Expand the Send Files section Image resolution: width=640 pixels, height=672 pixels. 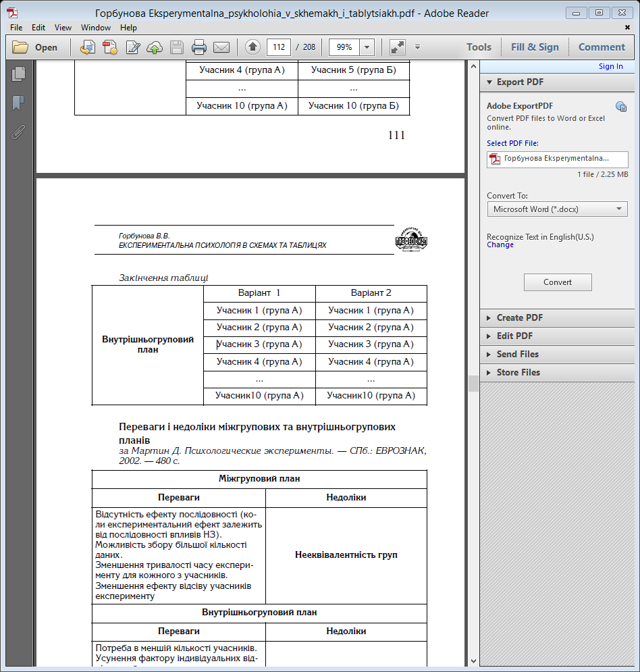(517, 354)
